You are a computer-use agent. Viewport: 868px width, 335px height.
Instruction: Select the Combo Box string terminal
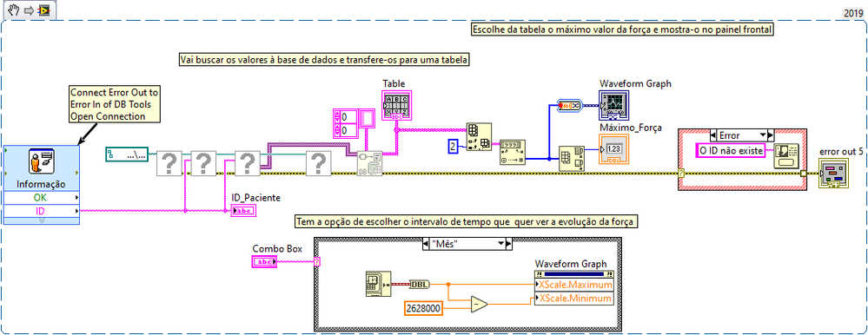coord(264,262)
